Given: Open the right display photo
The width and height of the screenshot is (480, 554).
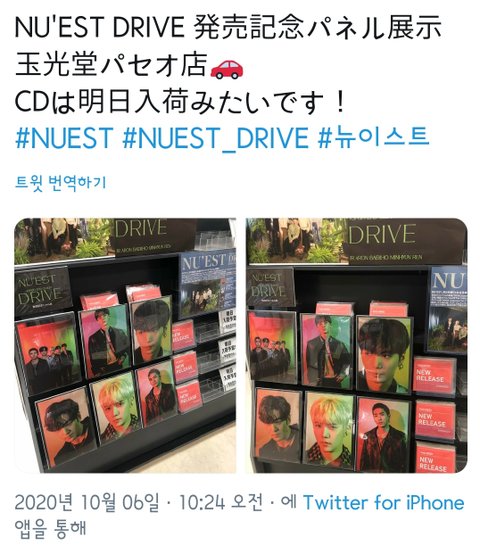Looking at the screenshot, I should [356, 345].
